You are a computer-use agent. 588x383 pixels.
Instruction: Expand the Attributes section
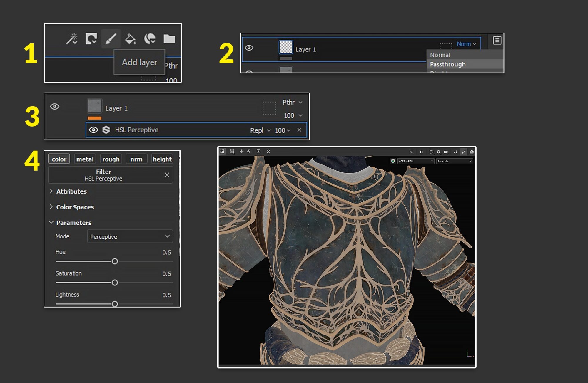[x=71, y=191]
